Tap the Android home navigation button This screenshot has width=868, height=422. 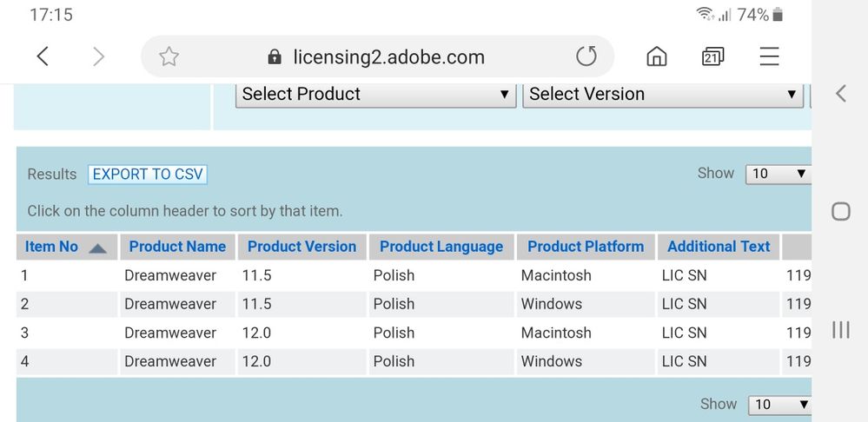pos(840,211)
